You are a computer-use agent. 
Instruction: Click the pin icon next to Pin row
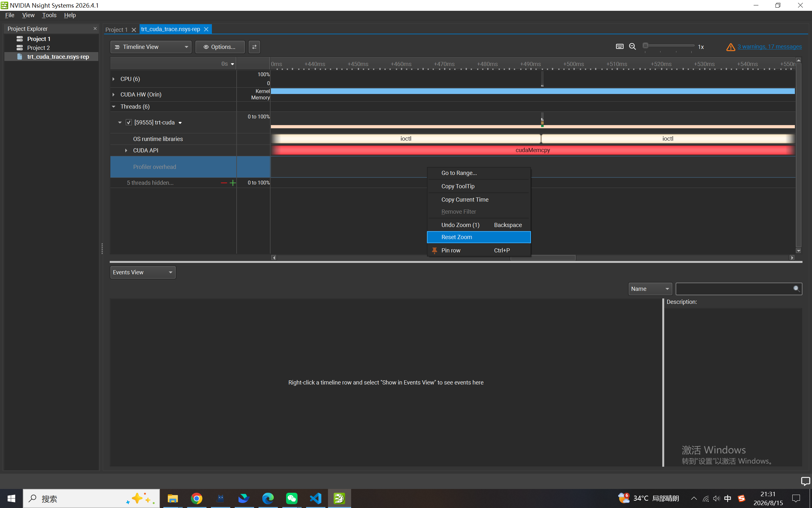[435, 250]
